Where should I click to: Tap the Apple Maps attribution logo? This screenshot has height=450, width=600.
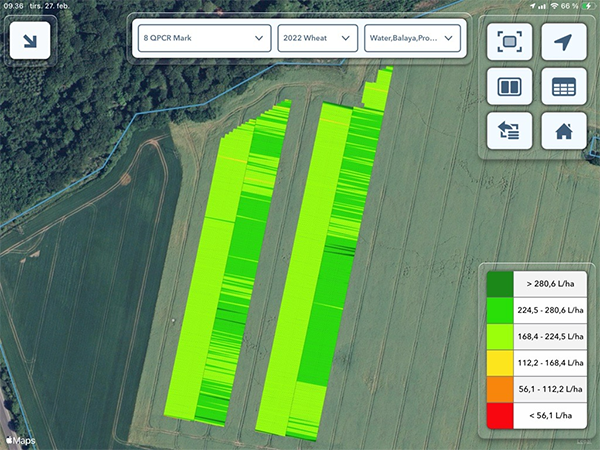click(x=21, y=440)
